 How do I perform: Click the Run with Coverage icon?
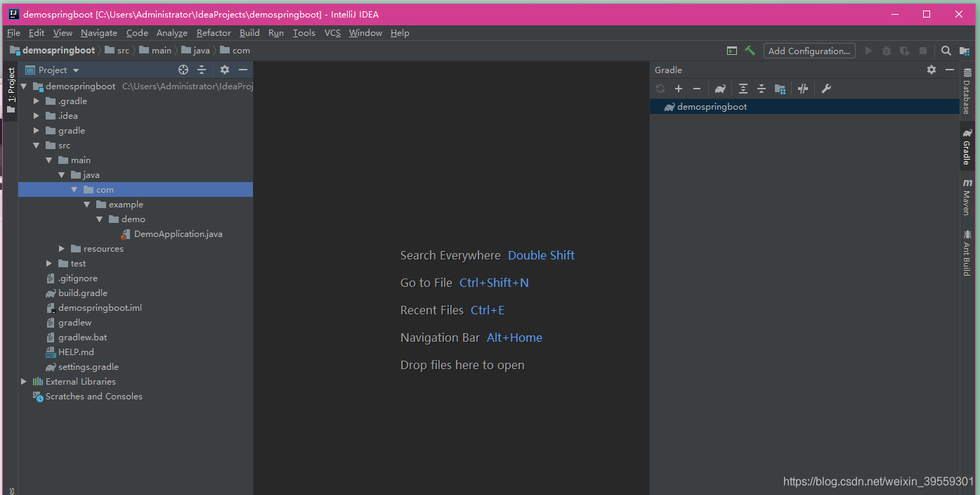pyautogui.click(x=905, y=51)
